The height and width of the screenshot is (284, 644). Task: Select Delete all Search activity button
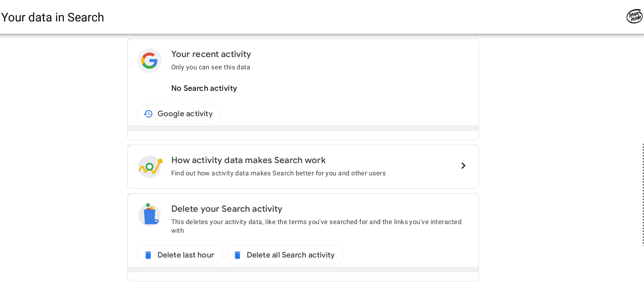pos(285,255)
